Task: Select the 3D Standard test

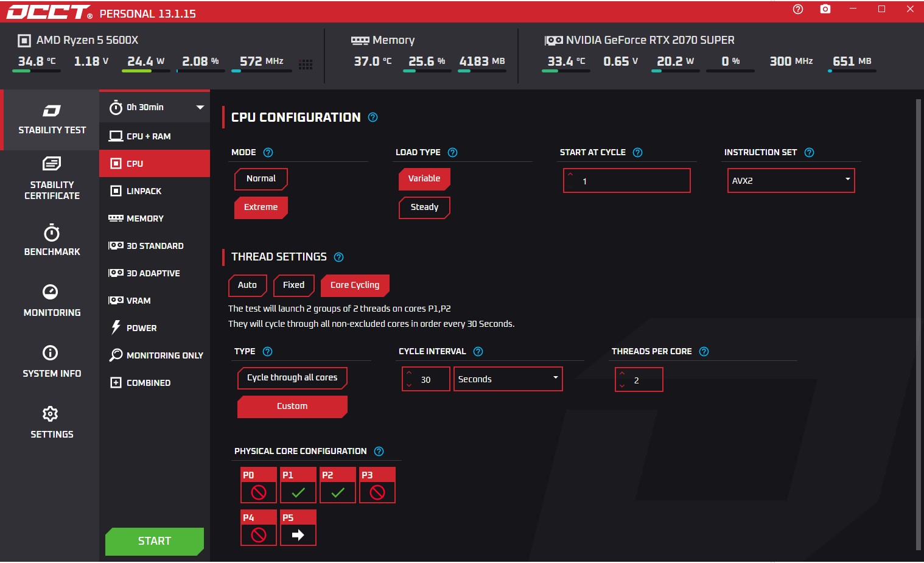Action: 155,246
